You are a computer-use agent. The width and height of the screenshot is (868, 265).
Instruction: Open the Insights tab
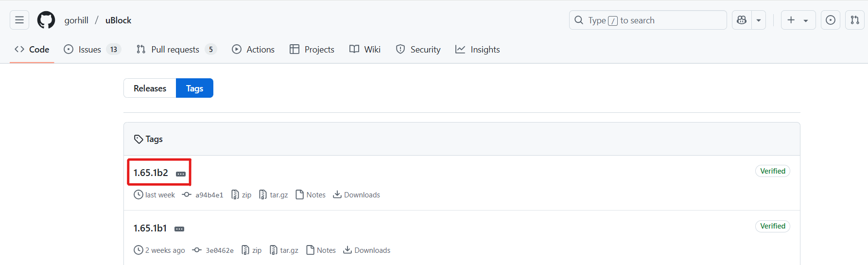coord(477,49)
